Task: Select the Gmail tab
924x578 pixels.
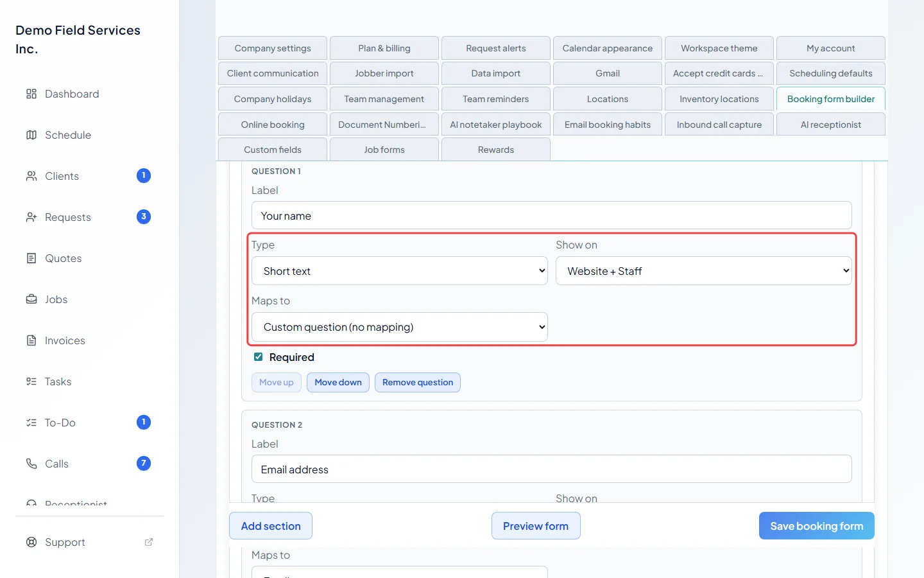Action: (608, 73)
